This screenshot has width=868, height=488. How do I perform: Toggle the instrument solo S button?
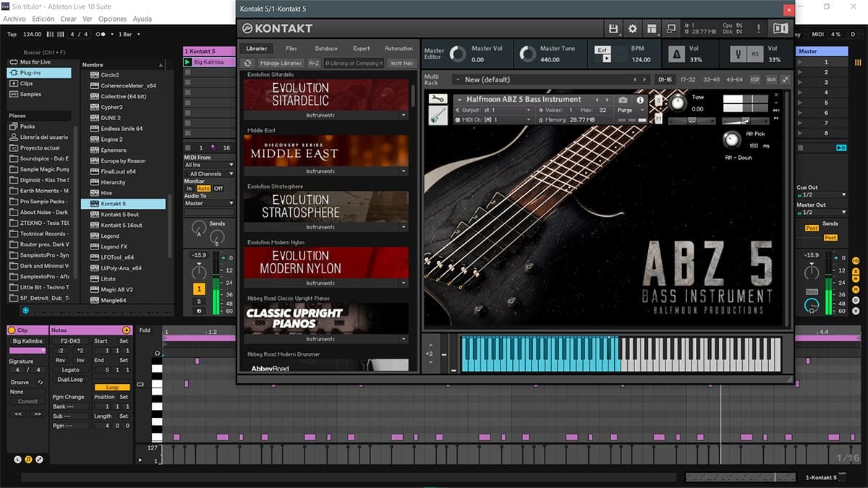658,99
